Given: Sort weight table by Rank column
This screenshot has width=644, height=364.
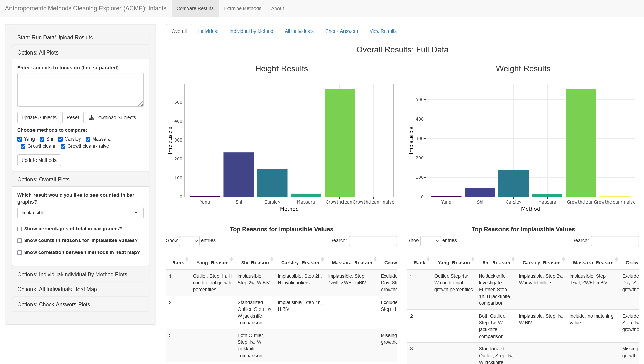Looking at the screenshot, I should pos(419,263).
